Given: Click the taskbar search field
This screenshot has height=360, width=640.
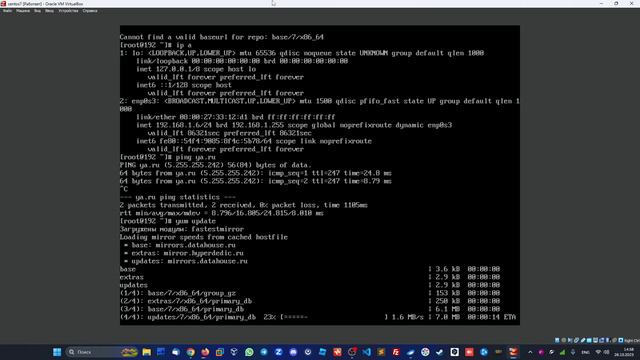Looking at the screenshot, I should click(x=102, y=352).
